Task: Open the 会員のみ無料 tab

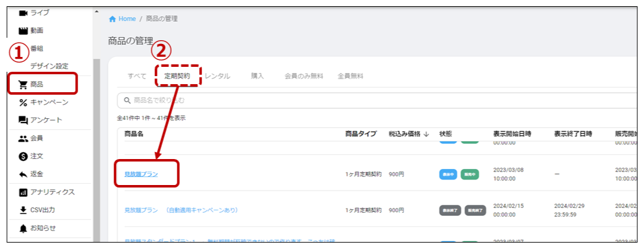Action: point(304,76)
